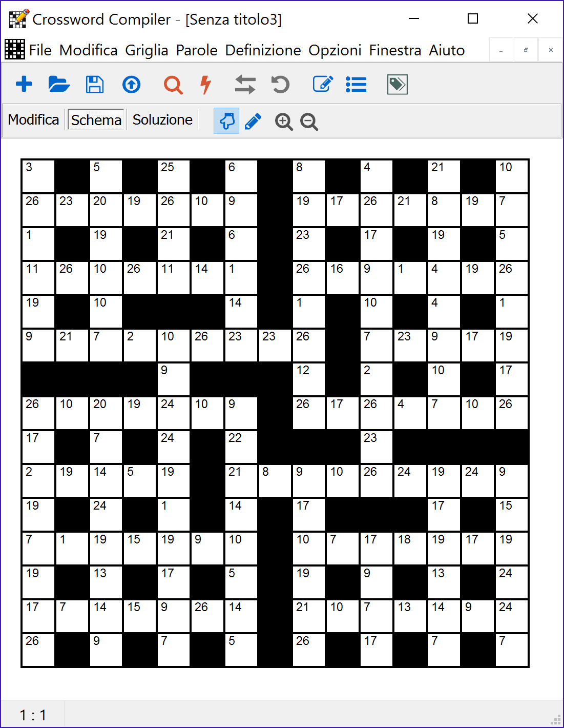Image resolution: width=564 pixels, height=728 pixels.
Task: Open the Griglia menu
Action: [x=147, y=50]
